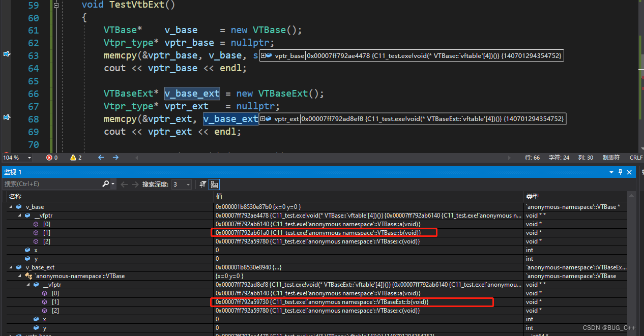The image size is (644, 336).
Task: Click the v_base_ext variable cube icon
Action: click(x=19, y=267)
